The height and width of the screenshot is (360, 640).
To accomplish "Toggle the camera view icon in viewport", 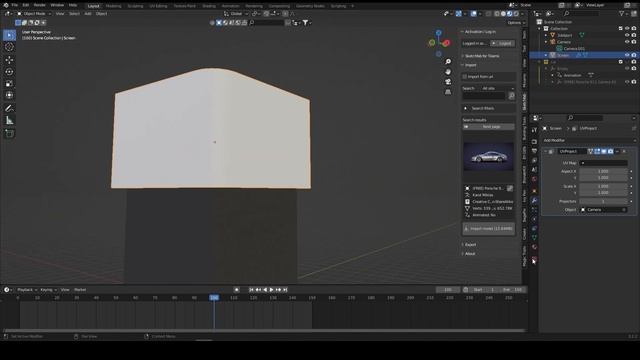I will pyautogui.click(x=448, y=82).
